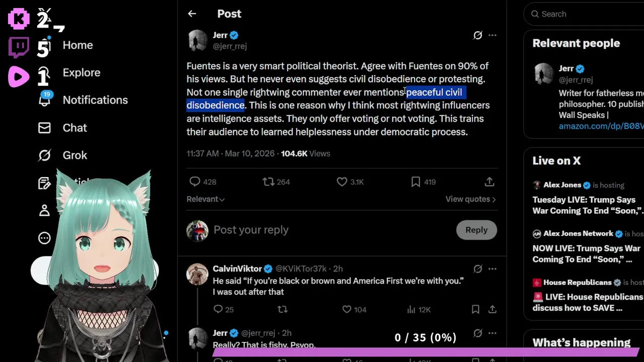The image size is (644, 362).
Task: Open Grok icon on Jerr's main post
Action: 477,35
